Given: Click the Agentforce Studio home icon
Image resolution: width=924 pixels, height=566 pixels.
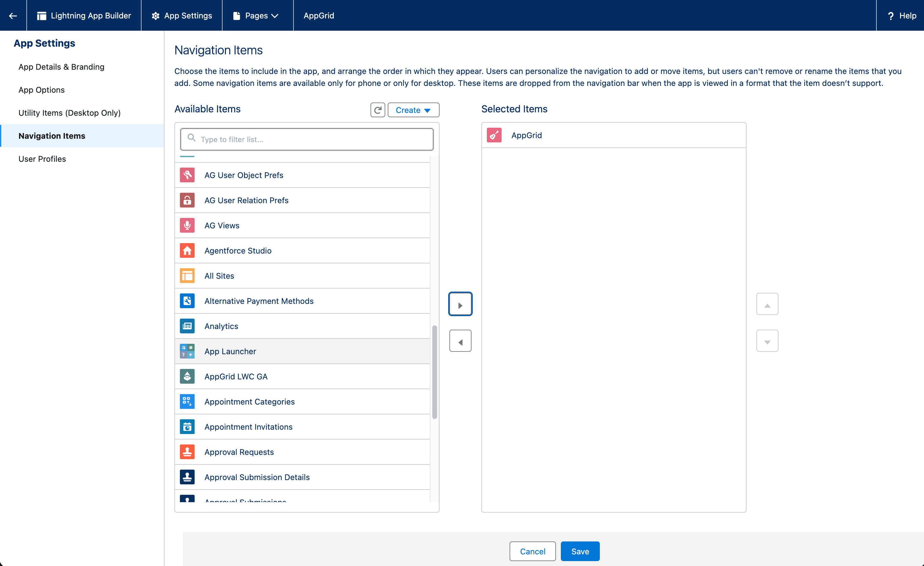Looking at the screenshot, I should tap(187, 250).
